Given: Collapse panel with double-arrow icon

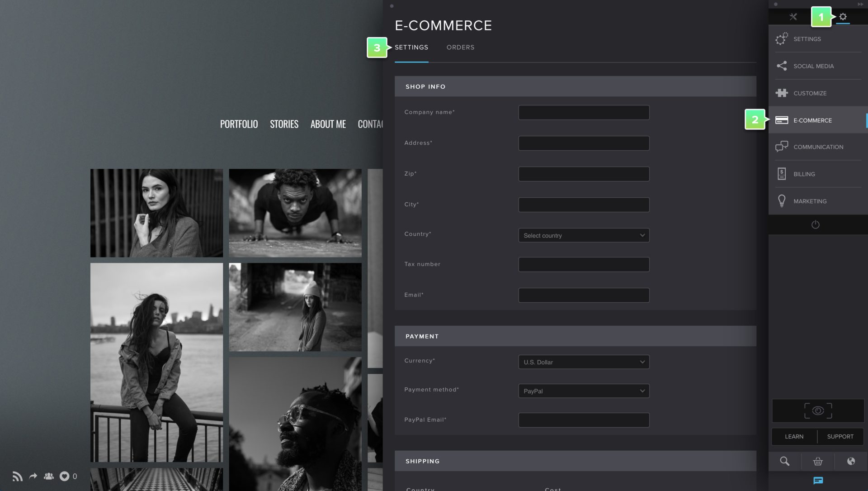Looking at the screenshot, I should pos(860,4).
